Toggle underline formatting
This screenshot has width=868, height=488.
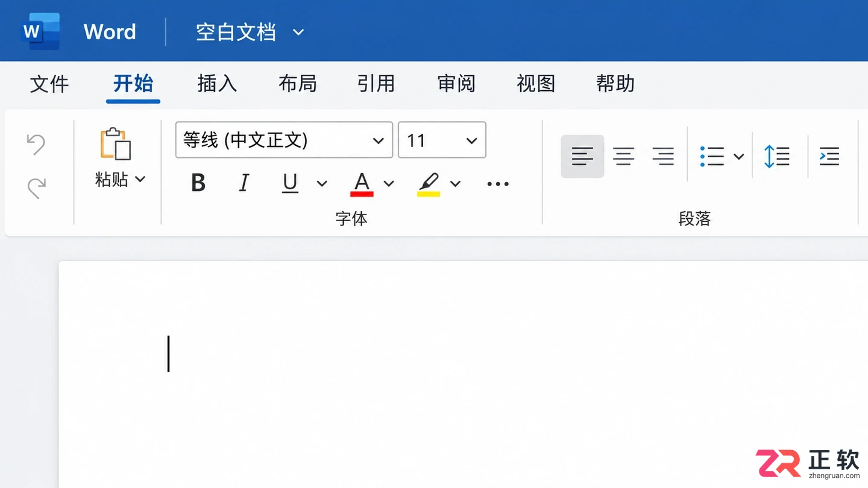(x=291, y=183)
